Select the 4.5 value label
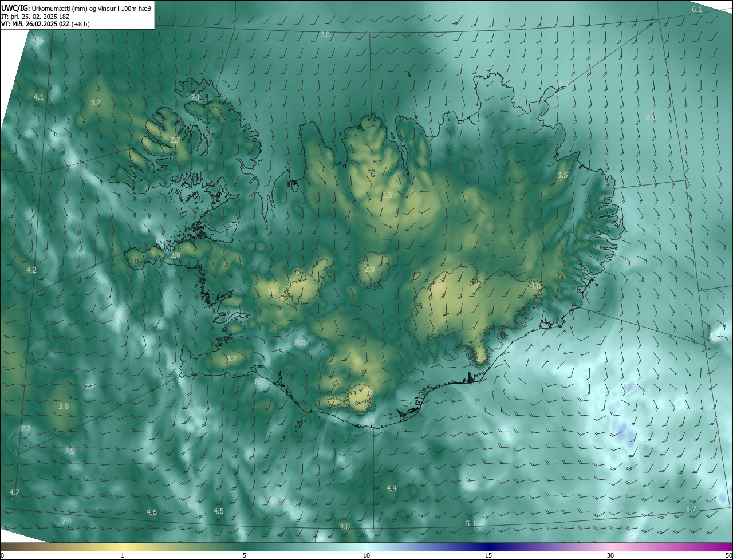733x560 pixels. pyautogui.click(x=219, y=511)
